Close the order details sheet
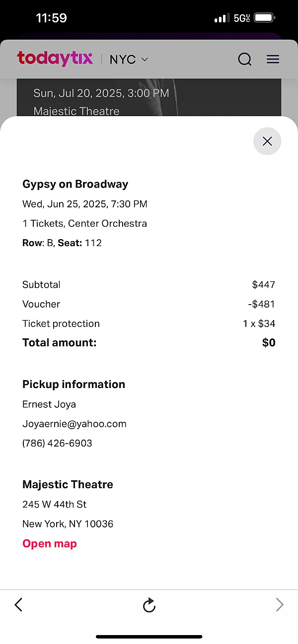Viewport: 298px width, 644px height. pyautogui.click(x=267, y=141)
